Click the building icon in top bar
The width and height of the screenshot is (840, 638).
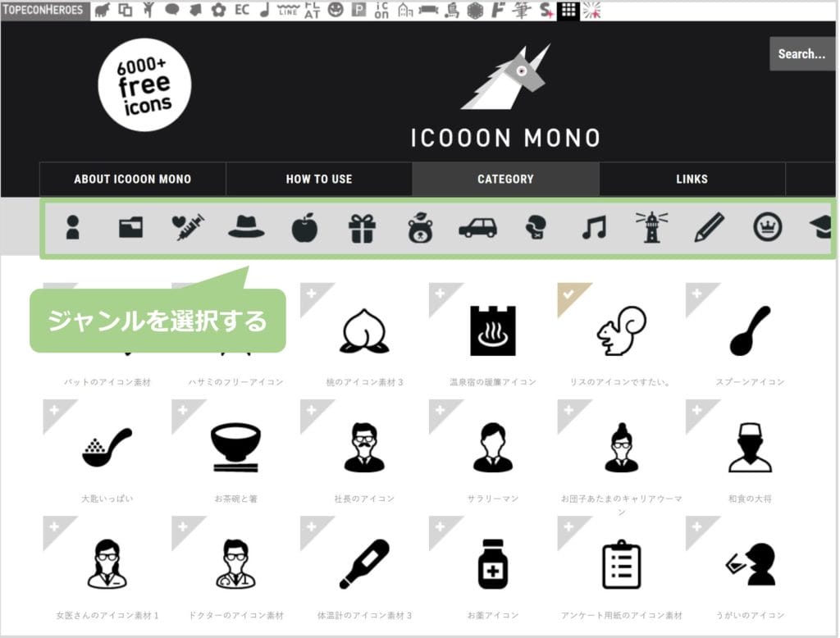coord(405,10)
